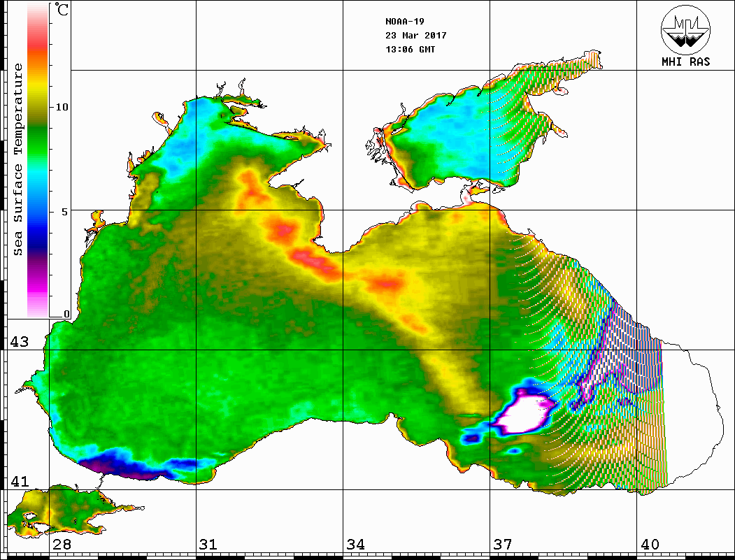735x560 pixels.
Task: Click the '°C' unit label on legend
Action: pyautogui.click(x=62, y=9)
